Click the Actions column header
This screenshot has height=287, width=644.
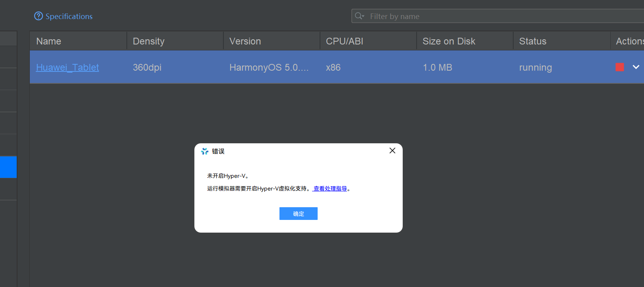coord(627,41)
